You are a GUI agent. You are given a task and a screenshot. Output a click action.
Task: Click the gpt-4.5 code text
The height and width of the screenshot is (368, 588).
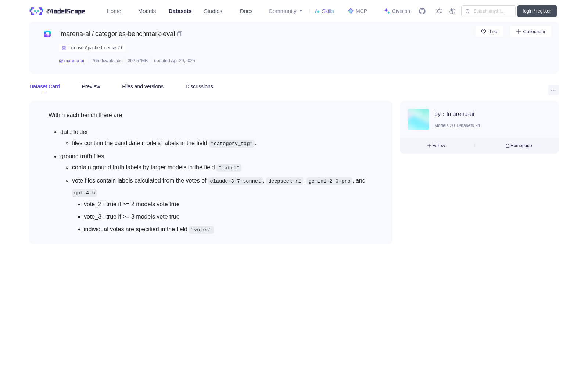(85, 193)
